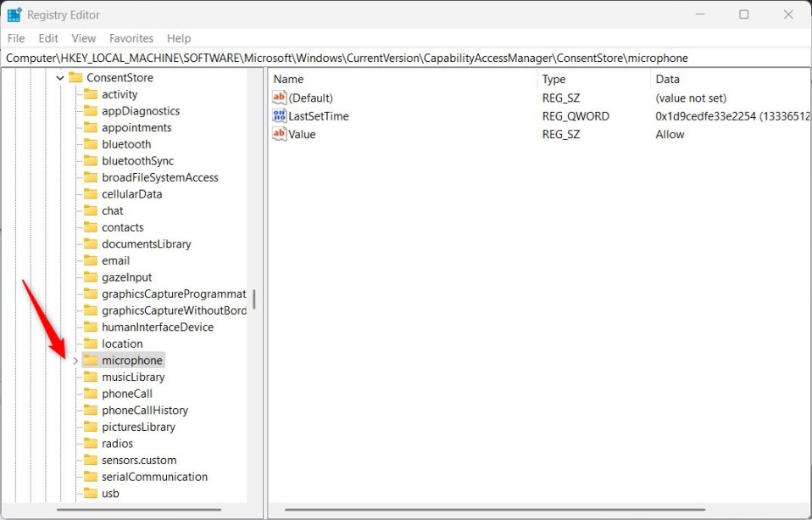Screen dimensions: 812x520
Task: Click the tree pane vertical scrollbar thumb
Action: pyautogui.click(x=253, y=299)
